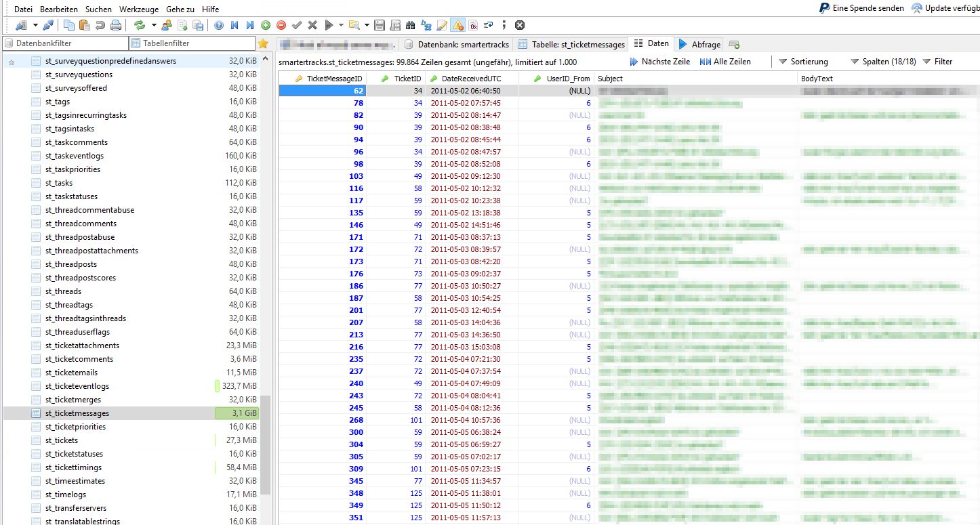Click the Alle Zeilen button
980x525 pixels.
click(x=725, y=62)
